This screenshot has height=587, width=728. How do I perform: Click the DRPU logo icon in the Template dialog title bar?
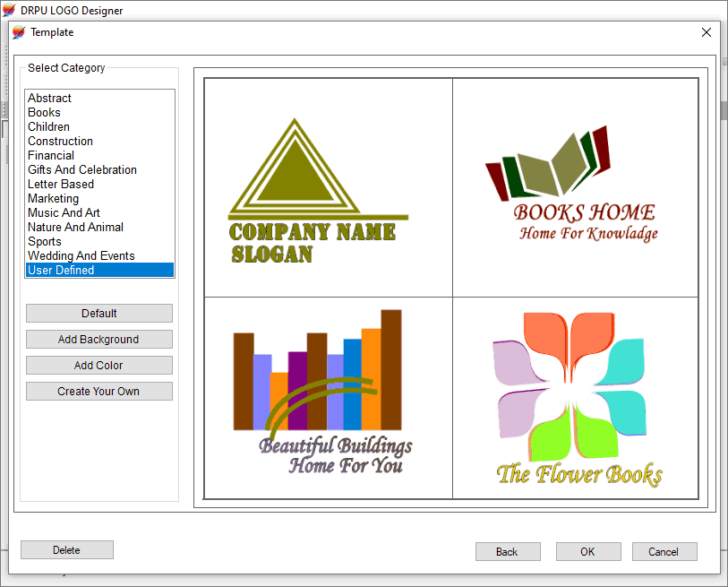[18, 32]
